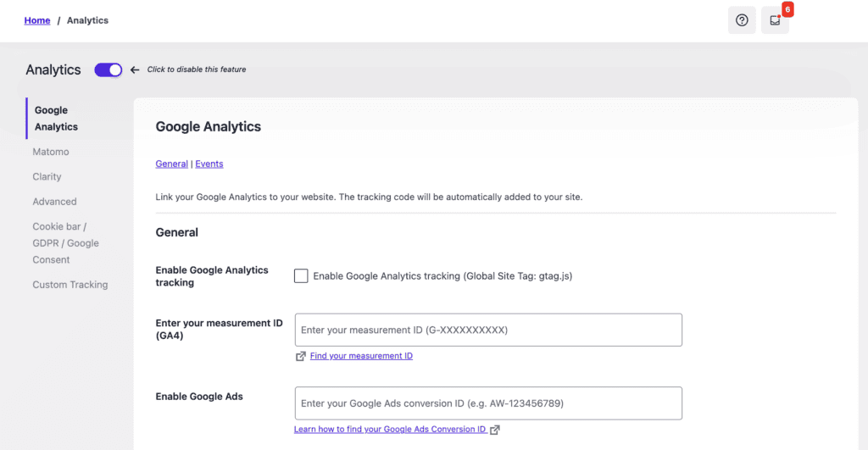Click the 'Enter your measurement ID (GA4)' label
Image resolution: width=868 pixels, height=450 pixels.
pyautogui.click(x=220, y=330)
